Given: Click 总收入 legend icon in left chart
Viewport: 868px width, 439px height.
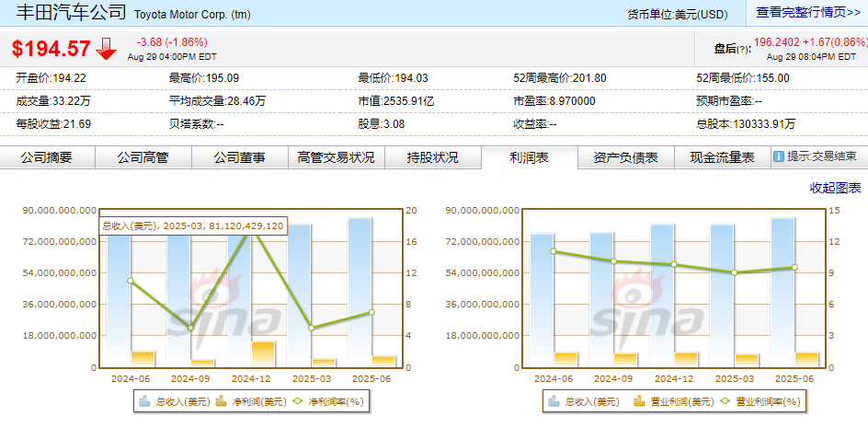Looking at the screenshot, I should pyautogui.click(x=144, y=401).
